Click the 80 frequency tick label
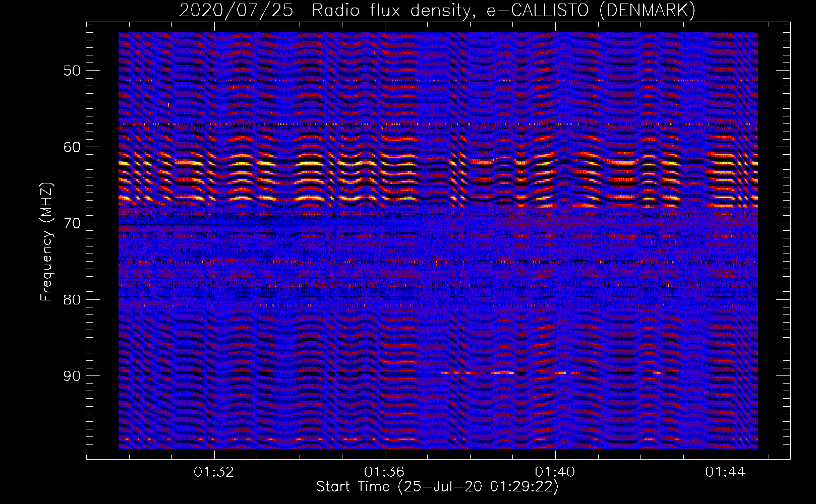Image resolution: width=816 pixels, height=504 pixels. click(72, 300)
